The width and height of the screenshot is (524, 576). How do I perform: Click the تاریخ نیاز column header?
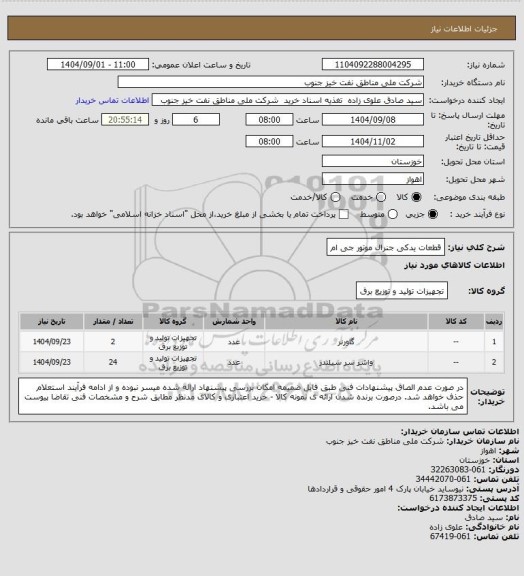[51, 321]
